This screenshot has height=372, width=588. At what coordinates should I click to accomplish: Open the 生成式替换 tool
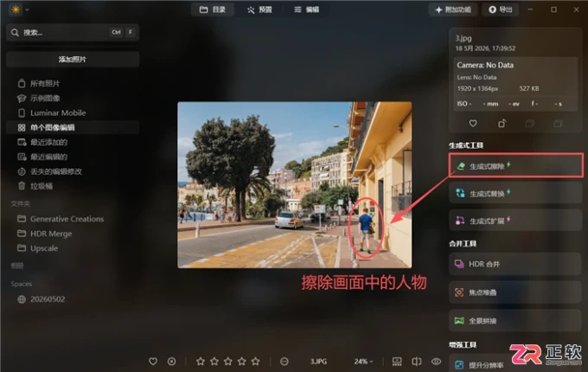tap(515, 193)
